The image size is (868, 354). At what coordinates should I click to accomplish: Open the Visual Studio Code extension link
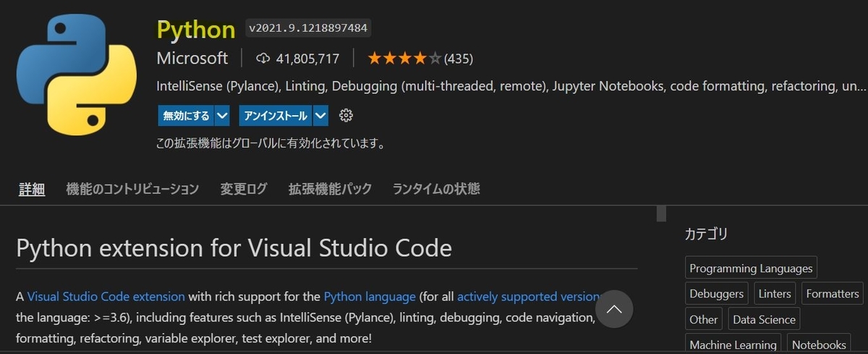(x=106, y=296)
